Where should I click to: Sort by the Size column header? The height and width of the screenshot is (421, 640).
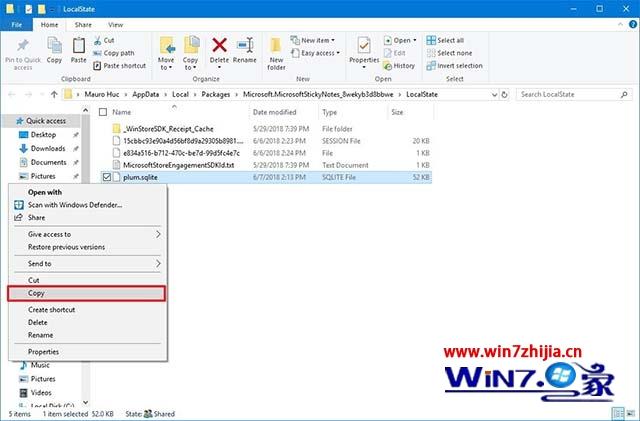click(x=409, y=112)
